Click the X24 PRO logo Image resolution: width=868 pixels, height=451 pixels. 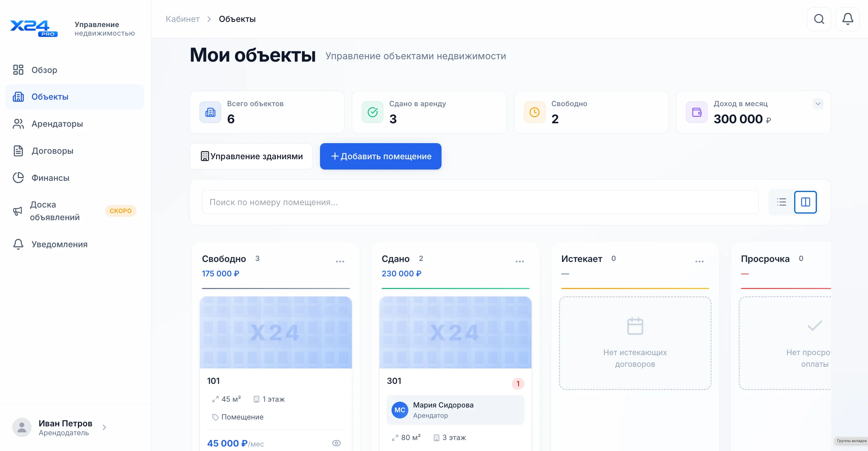tap(34, 28)
